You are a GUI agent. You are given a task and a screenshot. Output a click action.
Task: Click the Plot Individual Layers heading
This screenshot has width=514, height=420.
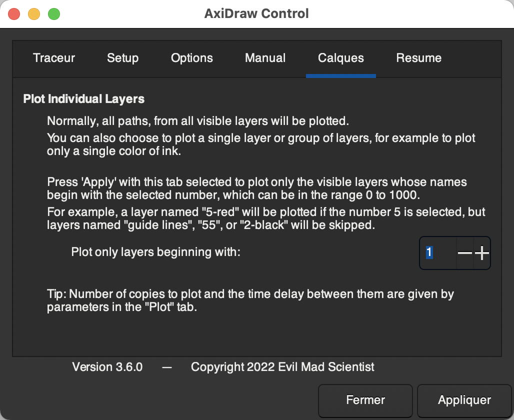click(83, 99)
